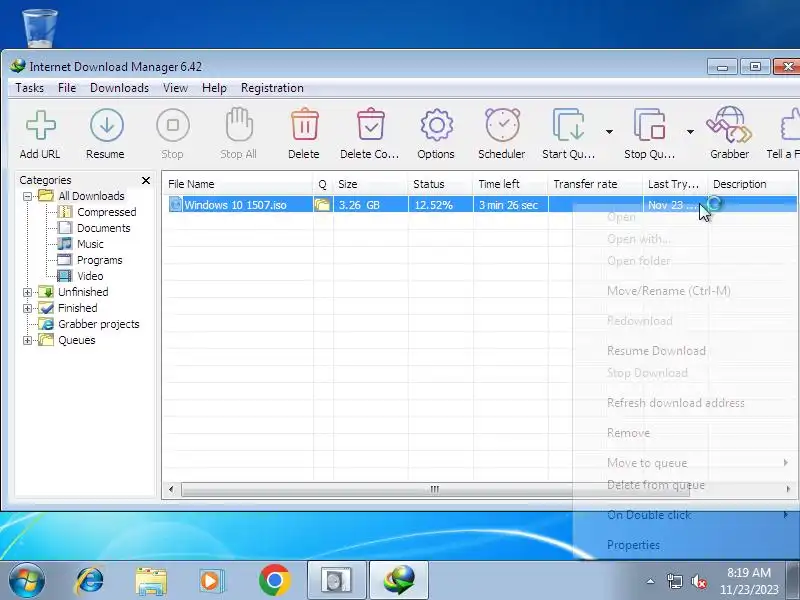The height and width of the screenshot is (600, 800).
Task: Show hidden system tray icons
Action: pyautogui.click(x=651, y=581)
